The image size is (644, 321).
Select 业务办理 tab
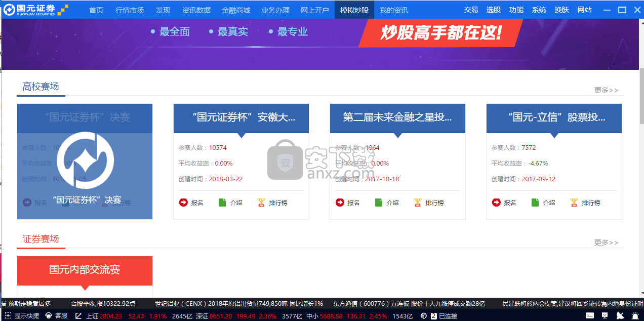[275, 10]
